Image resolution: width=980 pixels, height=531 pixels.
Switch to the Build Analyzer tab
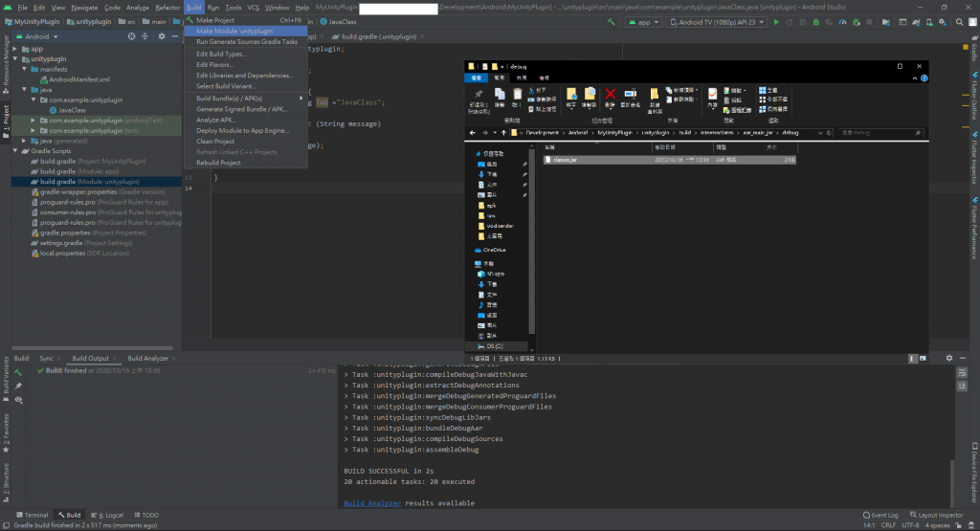pyautogui.click(x=148, y=358)
